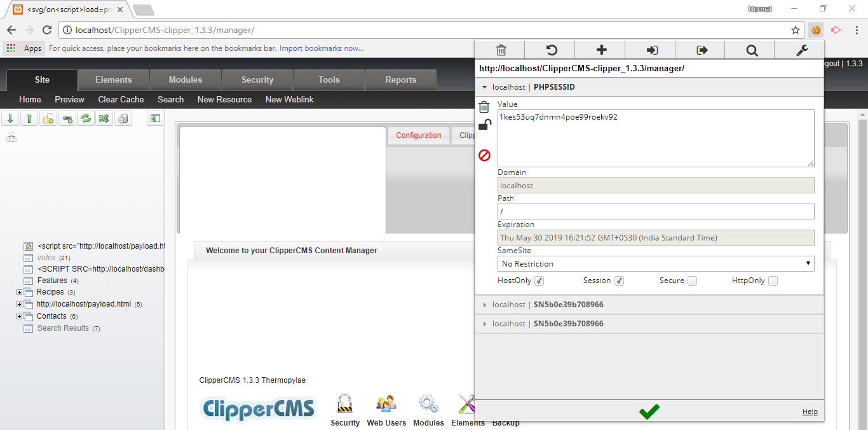The height and width of the screenshot is (430, 868).
Task: Click the cookie Value text area
Action: (x=656, y=138)
